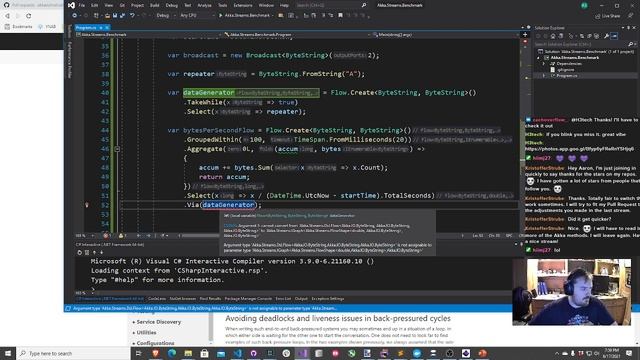Expand the Program.cs node
Screen dimensions: 640x360
(543, 76)
